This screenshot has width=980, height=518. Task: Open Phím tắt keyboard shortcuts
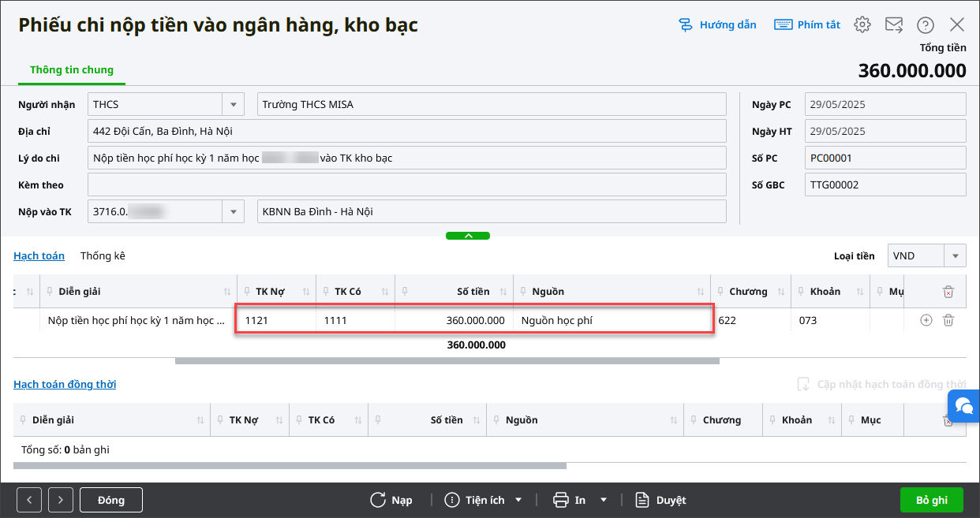tap(807, 25)
